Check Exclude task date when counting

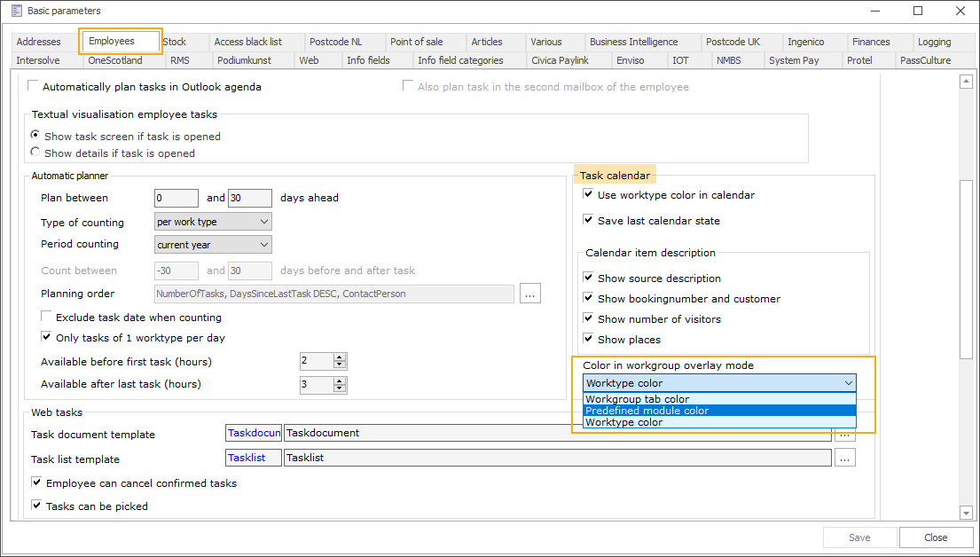click(46, 317)
